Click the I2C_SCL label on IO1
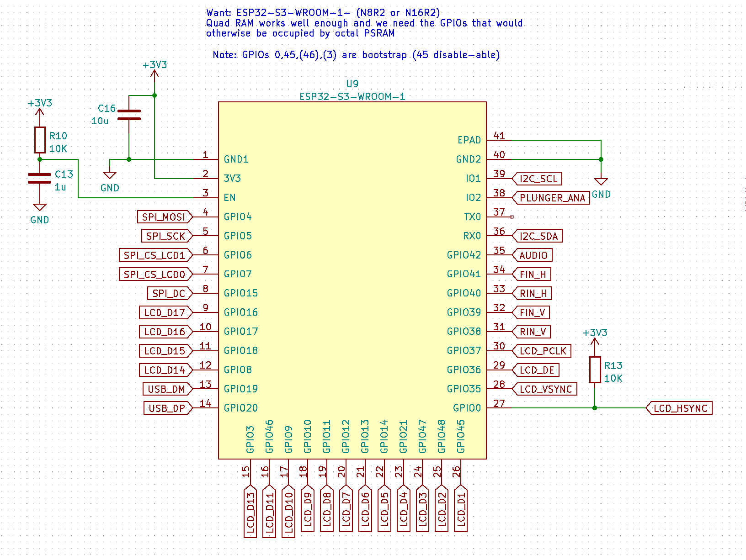 click(538, 179)
